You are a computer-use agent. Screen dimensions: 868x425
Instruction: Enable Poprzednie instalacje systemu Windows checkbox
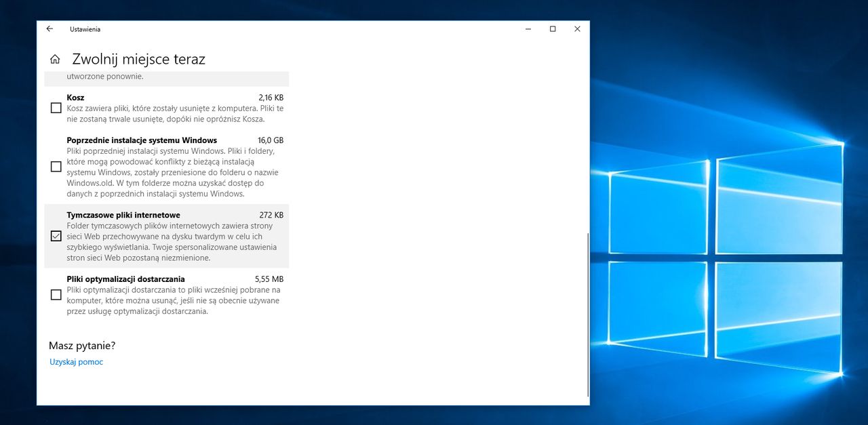(x=56, y=167)
